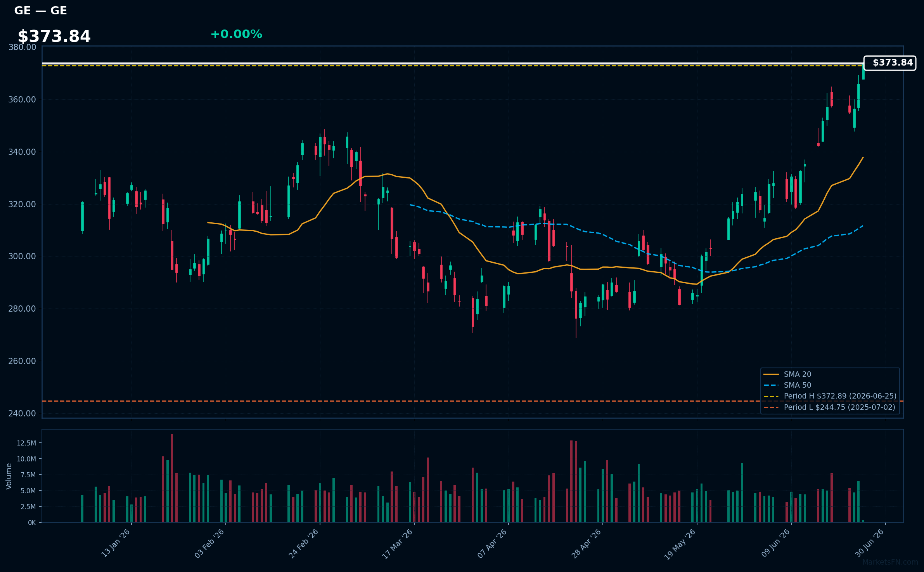This screenshot has width=924, height=572.
Task: Click the 360.00 y-axis label
Action: [x=22, y=100]
